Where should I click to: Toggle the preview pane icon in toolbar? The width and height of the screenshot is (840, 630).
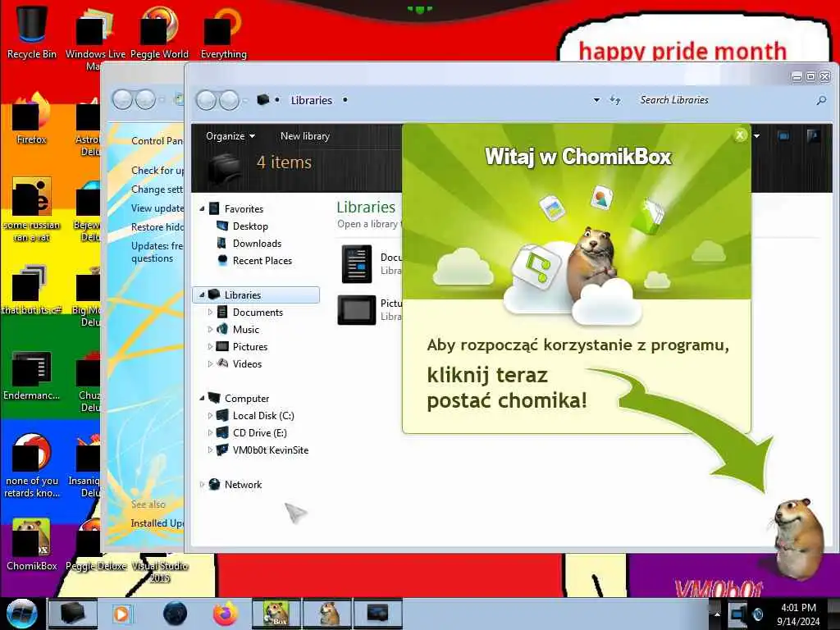pyautogui.click(x=783, y=136)
